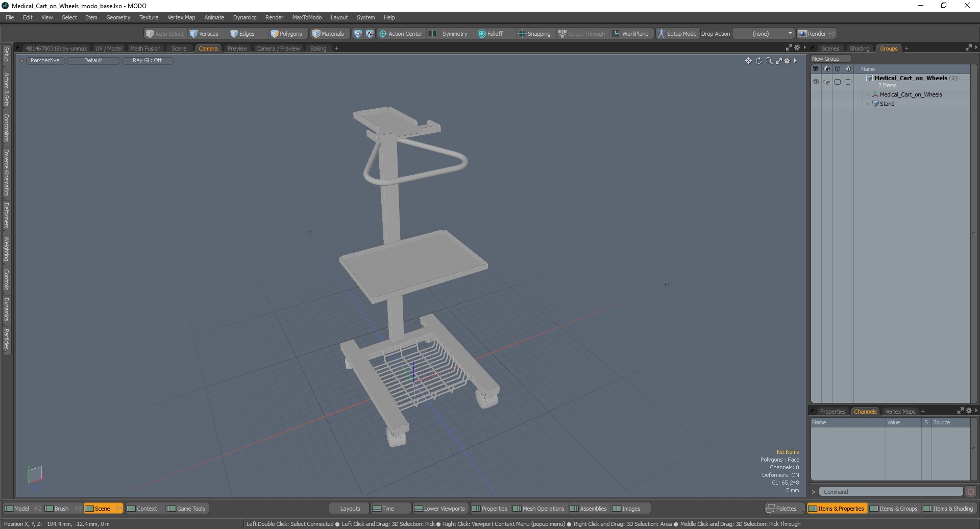Switch to the Shading tab
This screenshot has height=529, width=980.
click(860, 49)
